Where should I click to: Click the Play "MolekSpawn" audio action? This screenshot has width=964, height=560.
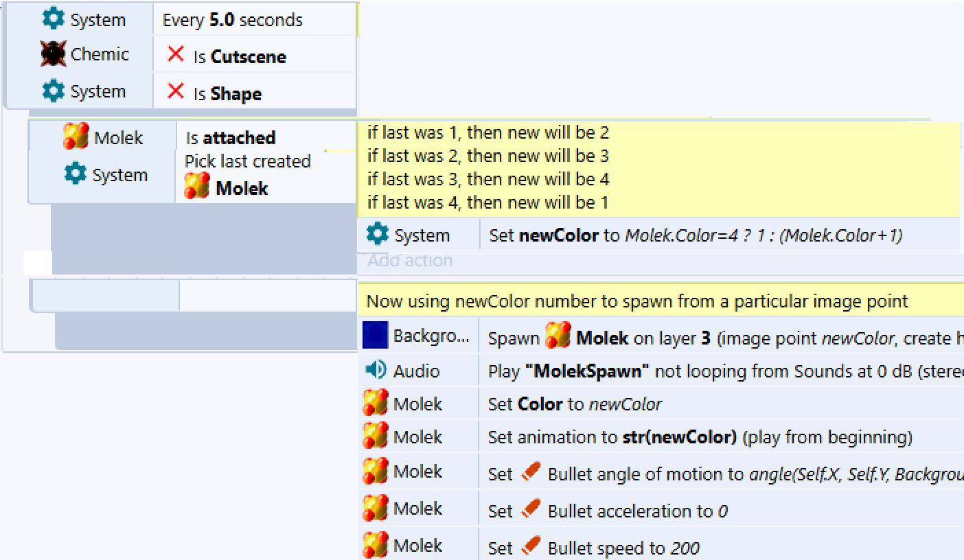click(721, 371)
